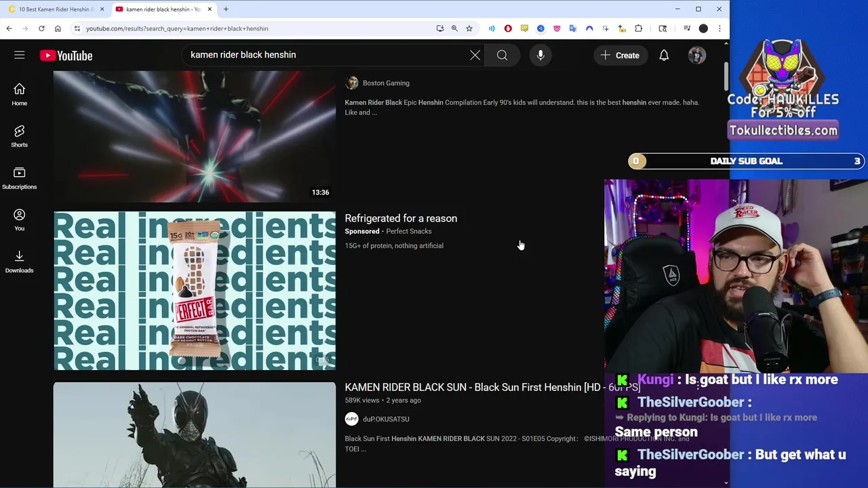Open the You section in sidebar
This screenshot has width=868, height=488.
(x=19, y=220)
